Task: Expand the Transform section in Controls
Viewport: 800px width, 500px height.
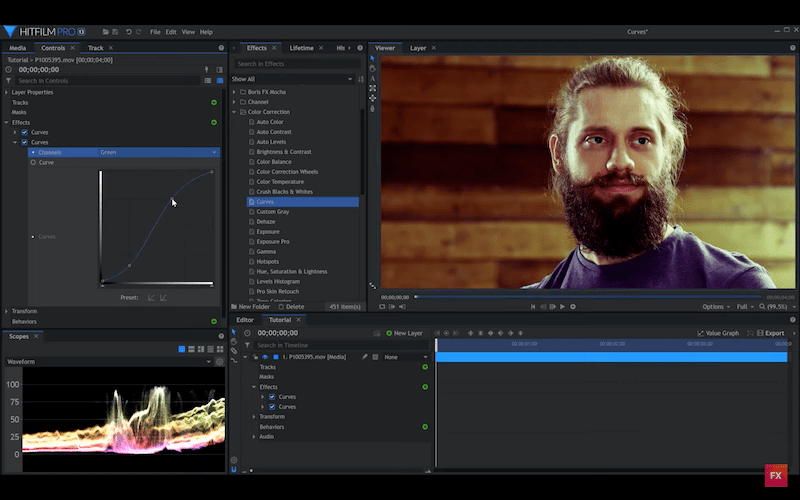Action: tap(7, 311)
